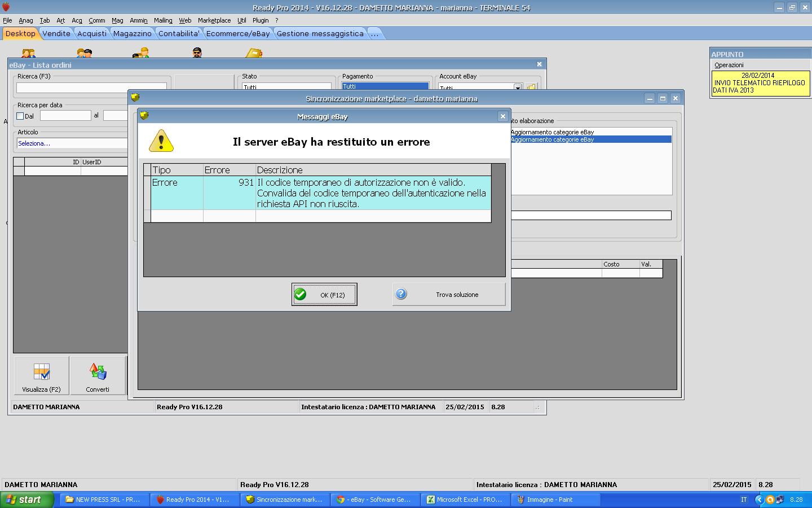Switch to the Microsoft Excel taskbar item

tap(466, 500)
